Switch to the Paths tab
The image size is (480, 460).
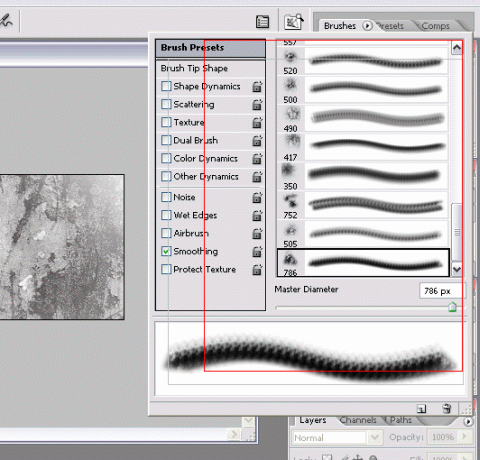click(401, 420)
